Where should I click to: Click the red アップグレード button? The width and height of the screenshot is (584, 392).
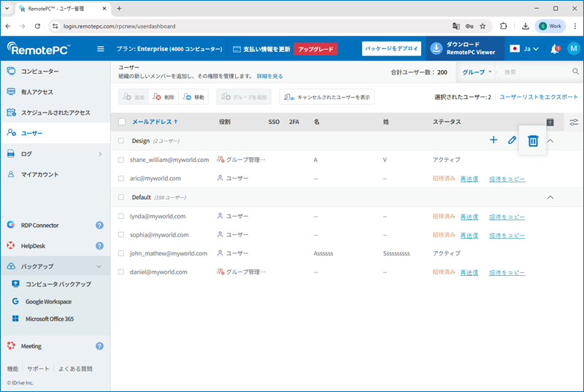(x=315, y=49)
